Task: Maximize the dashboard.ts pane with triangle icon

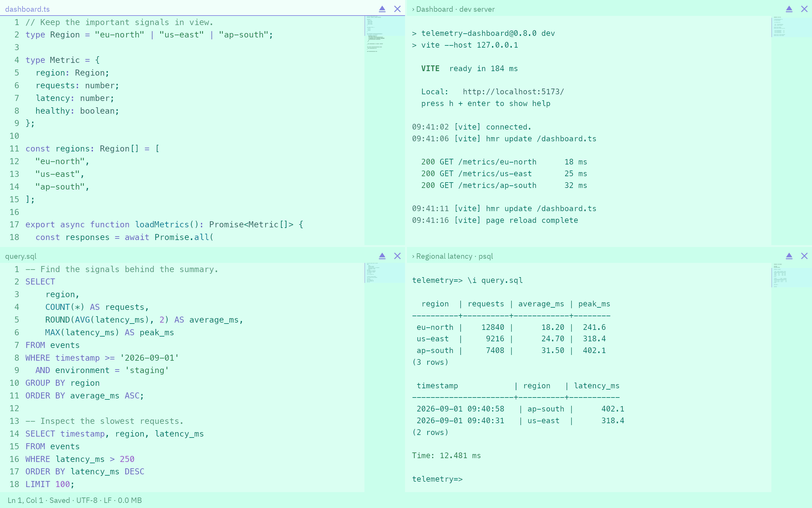Action: [x=382, y=9]
